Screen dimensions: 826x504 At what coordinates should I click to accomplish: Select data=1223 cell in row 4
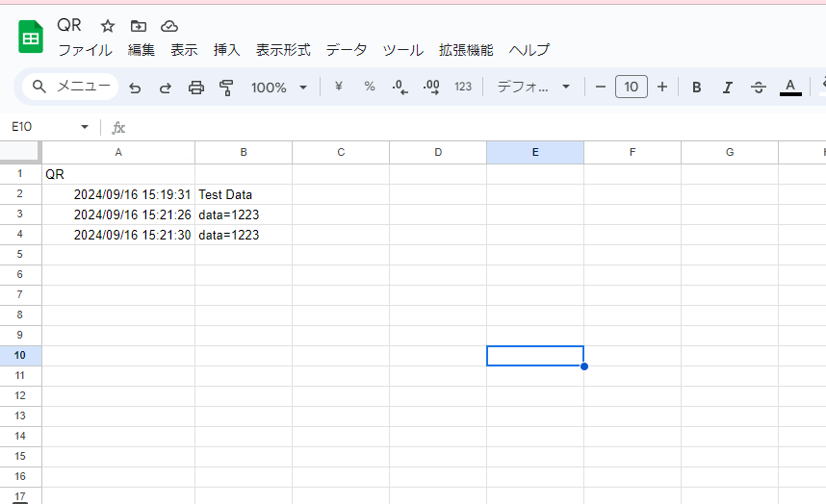(244, 235)
